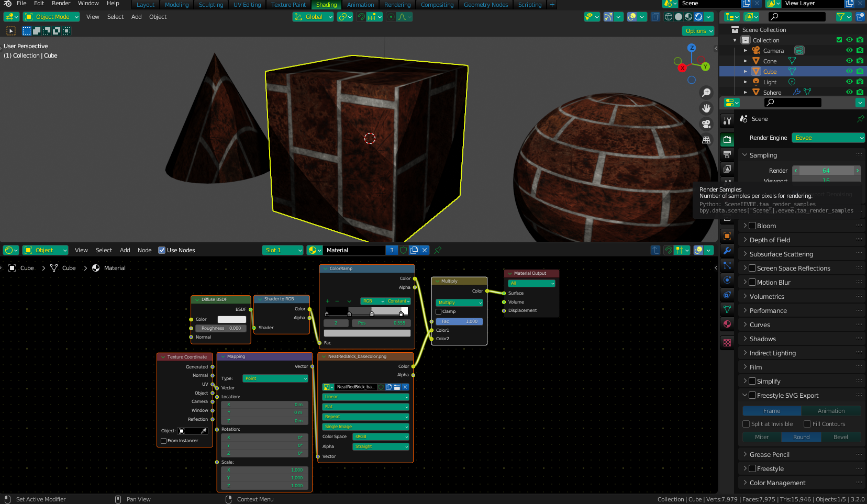Open image file folder icon in texture node

click(x=397, y=387)
